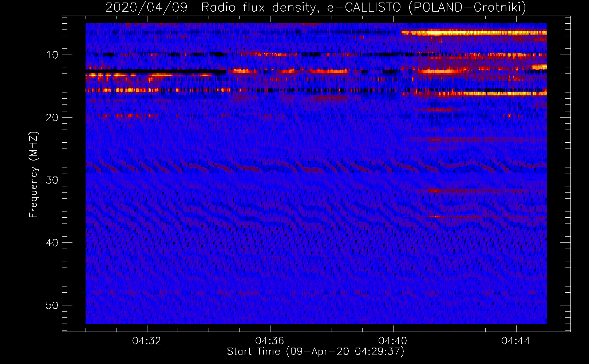Click the 04:40 time tick label
The width and height of the screenshot is (589, 364).
pyautogui.click(x=393, y=341)
